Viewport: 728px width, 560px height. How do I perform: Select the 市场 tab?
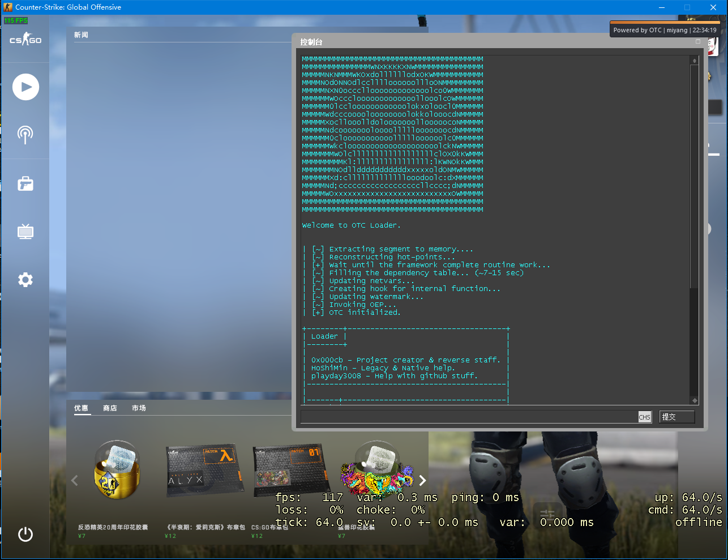(x=139, y=408)
